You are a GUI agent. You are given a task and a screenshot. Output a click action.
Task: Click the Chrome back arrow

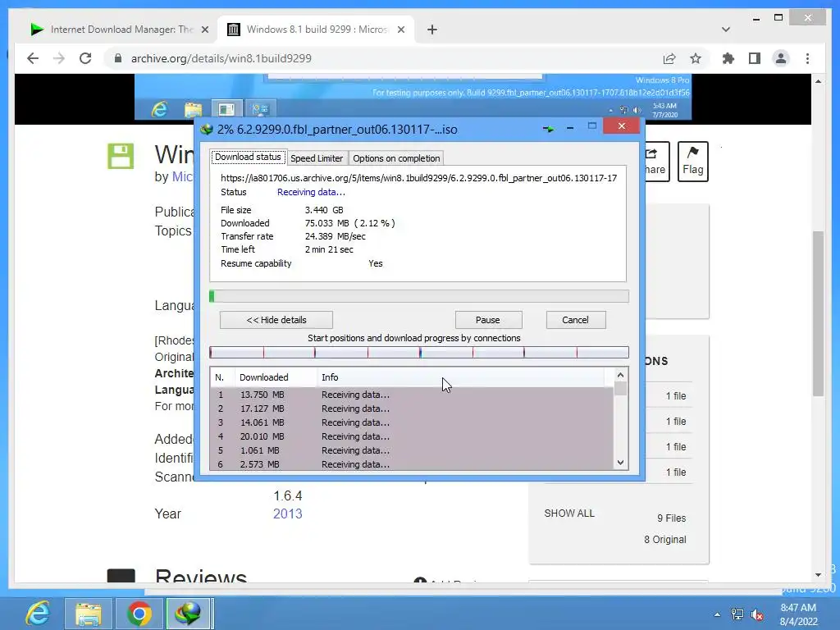coord(33,58)
